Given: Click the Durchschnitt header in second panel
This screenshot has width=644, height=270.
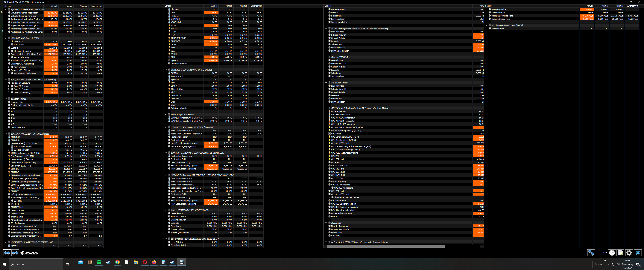Looking at the screenshot, I should [x=256, y=6].
